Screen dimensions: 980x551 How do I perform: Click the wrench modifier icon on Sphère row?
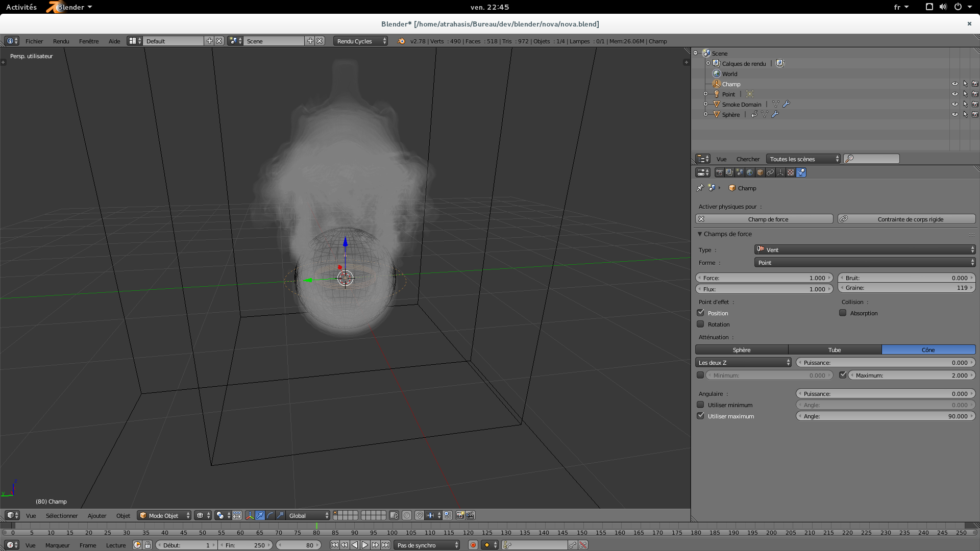[x=775, y=114]
